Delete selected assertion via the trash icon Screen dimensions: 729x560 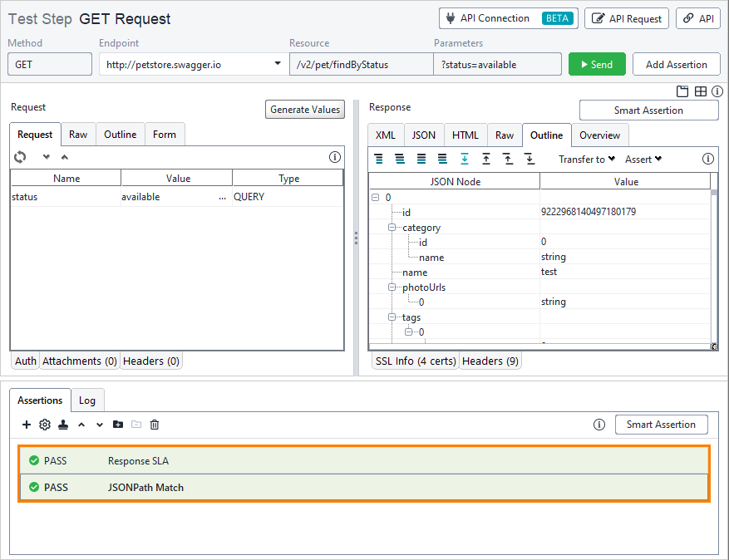pos(154,425)
